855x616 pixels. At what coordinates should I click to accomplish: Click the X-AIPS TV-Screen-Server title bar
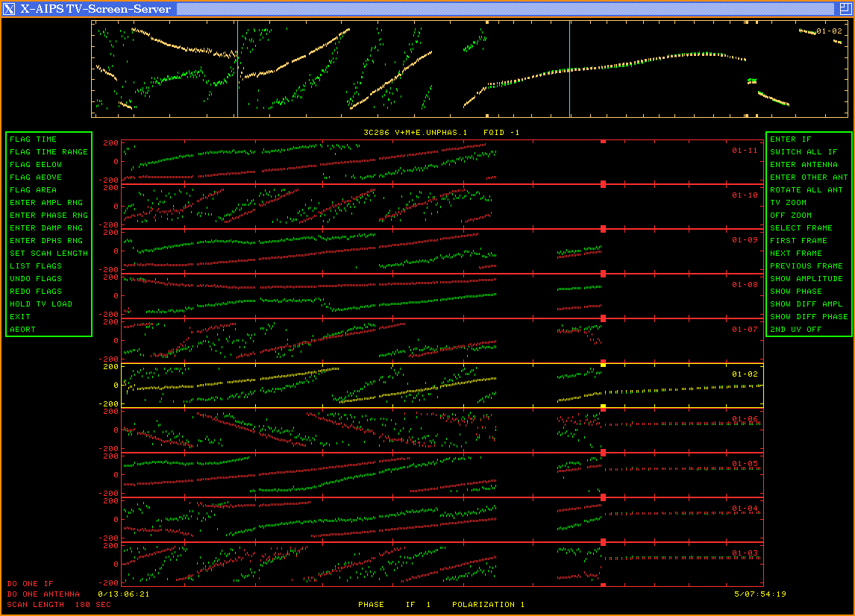coord(427,8)
